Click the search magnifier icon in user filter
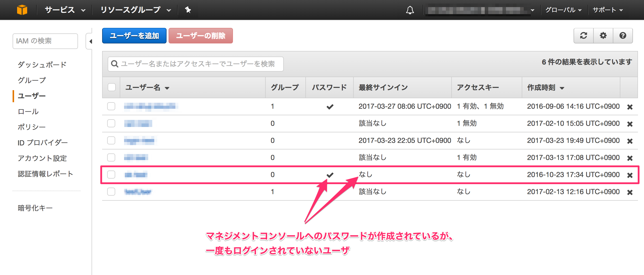644x275 pixels. pyautogui.click(x=115, y=64)
